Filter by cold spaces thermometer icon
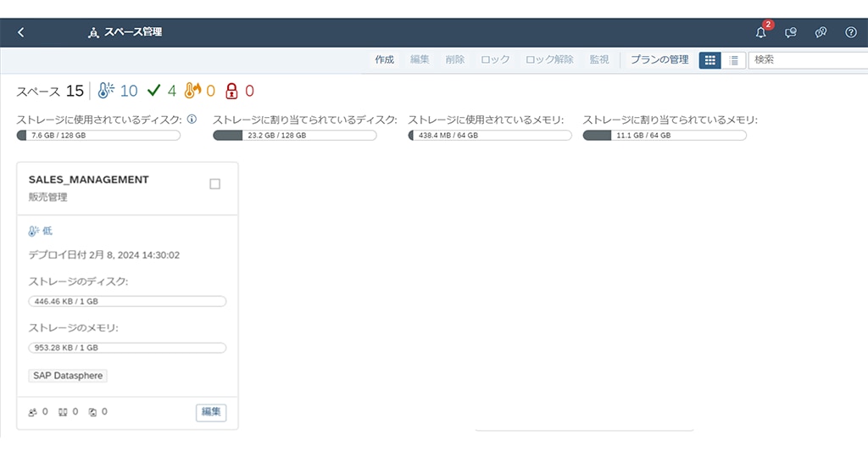Viewport: 868px width, 452px height. pyautogui.click(x=106, y=91)
